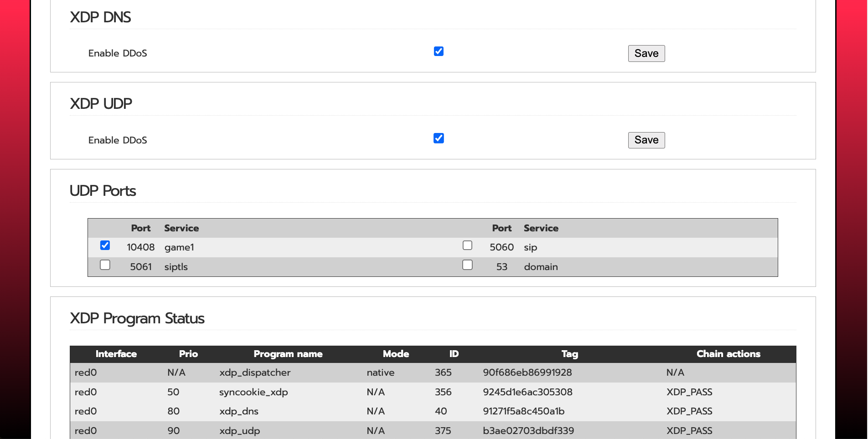This screenshot has width=868, height=439.
Task: Select the xdp_dns program row name
Action: click(x=239, y=411)
